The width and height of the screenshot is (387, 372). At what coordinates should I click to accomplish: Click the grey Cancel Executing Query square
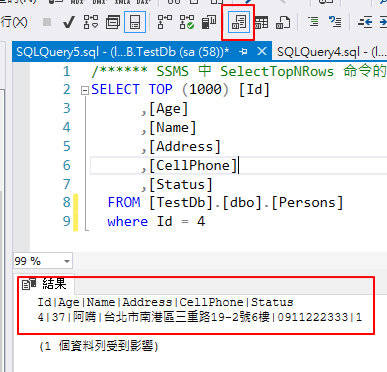[x=47, y=22]
